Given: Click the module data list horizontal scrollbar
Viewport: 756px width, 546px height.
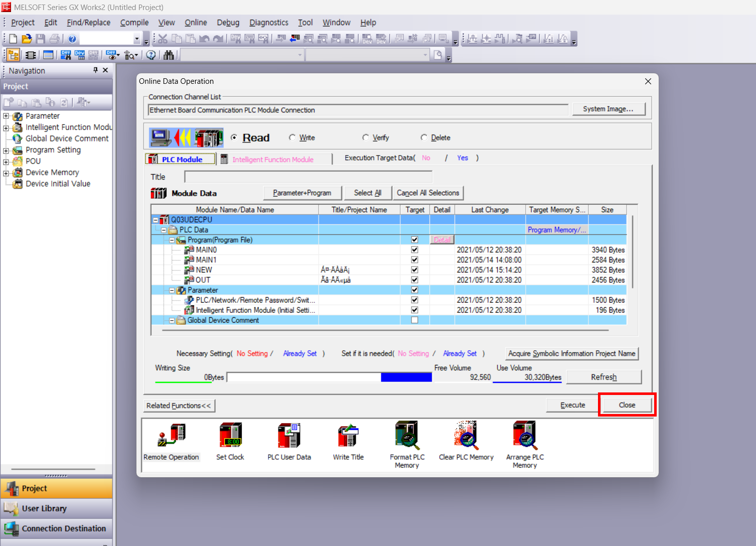Looking at the screenshot, I should (386, 330).
